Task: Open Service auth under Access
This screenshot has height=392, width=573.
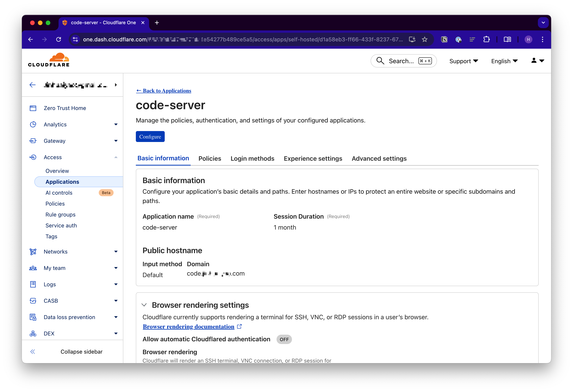Action: tap(61, 225)
